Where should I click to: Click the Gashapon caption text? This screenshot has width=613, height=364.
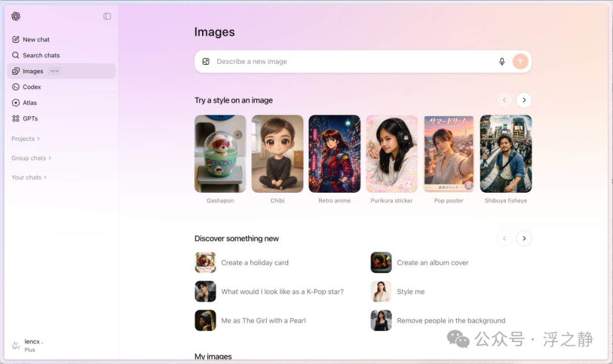pyautogui.click(x=220, y=200)
